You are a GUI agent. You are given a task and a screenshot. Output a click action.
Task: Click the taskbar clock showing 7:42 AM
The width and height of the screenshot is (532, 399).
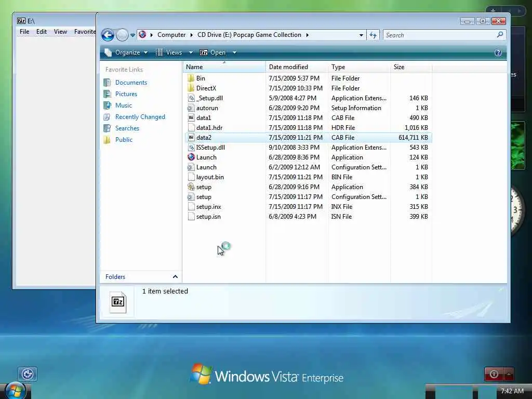(512, 391)
